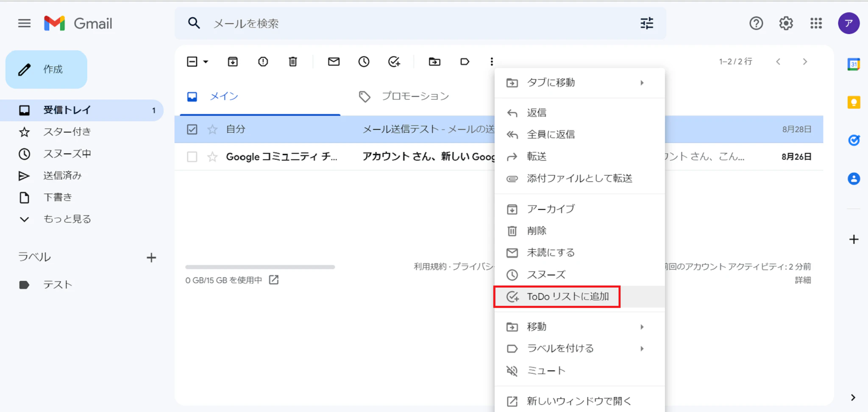Select the Google コミュニティ email checkbox
The image size is (868, 412).
pos(192,157)
